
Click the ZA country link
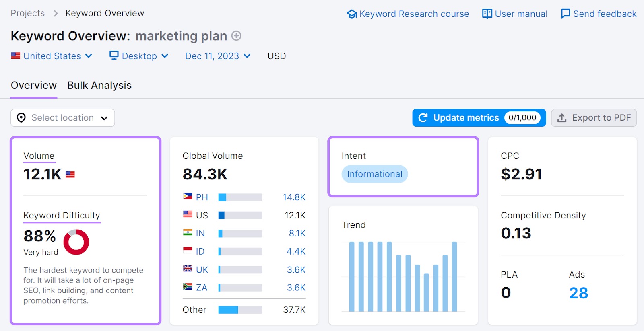(202, 288)
